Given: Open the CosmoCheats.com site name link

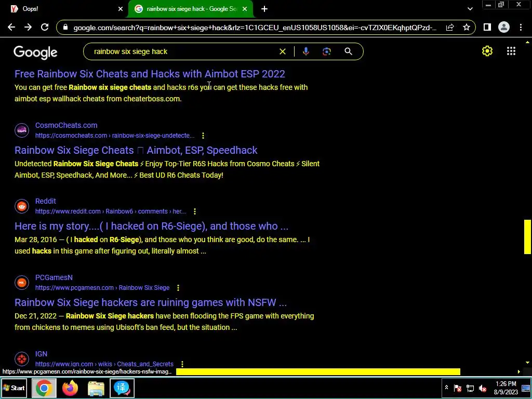Looking at the screenshot, I should tap(66, 125).
